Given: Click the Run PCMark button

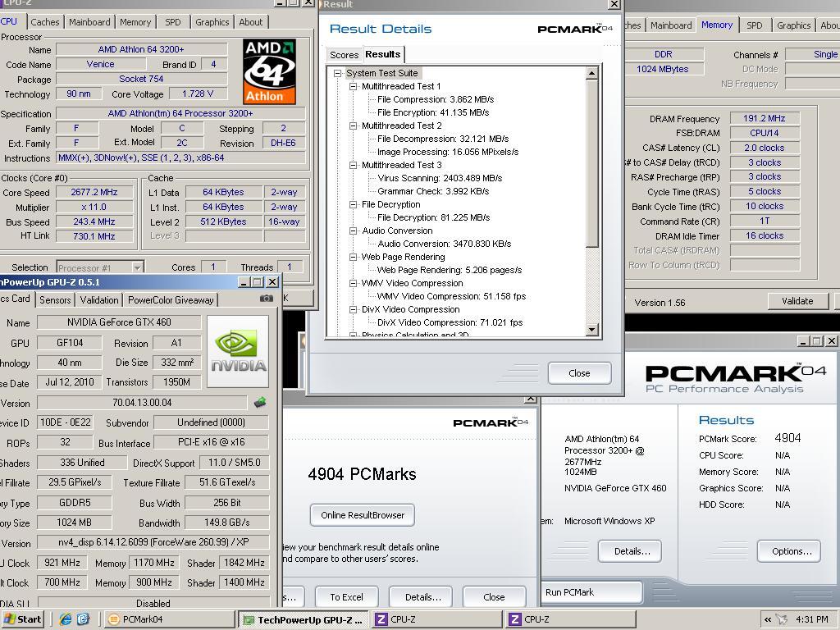Looking at the screenshot, I should (x=591, y=592).
